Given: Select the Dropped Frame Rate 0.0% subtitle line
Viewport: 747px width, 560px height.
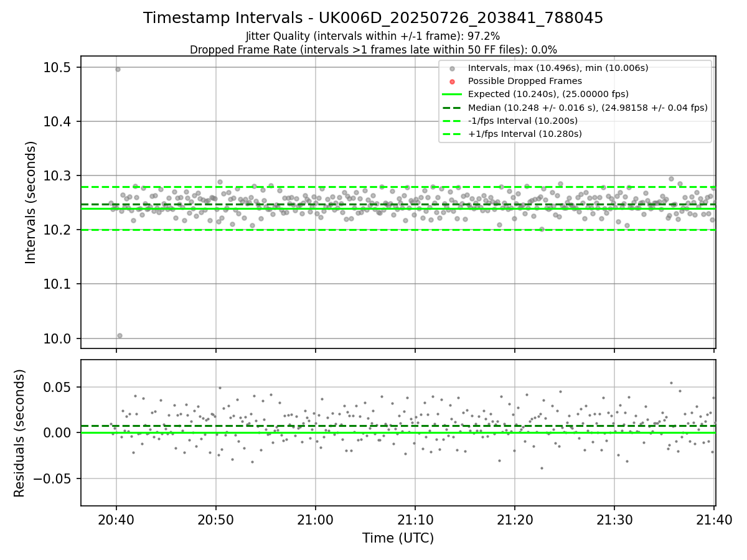Looking at the screenshot, I should [373, 50].
